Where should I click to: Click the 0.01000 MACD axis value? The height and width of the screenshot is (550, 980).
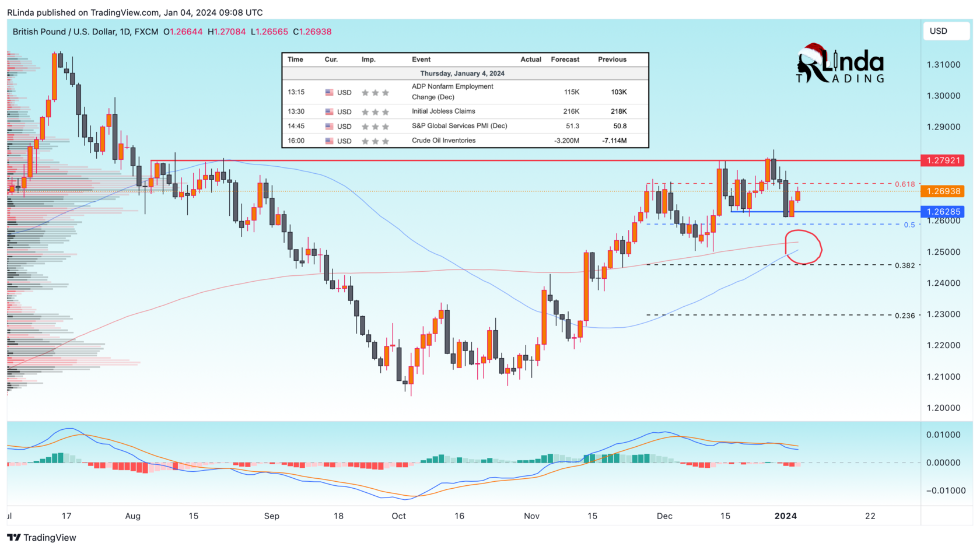click(x=943, y=435)
